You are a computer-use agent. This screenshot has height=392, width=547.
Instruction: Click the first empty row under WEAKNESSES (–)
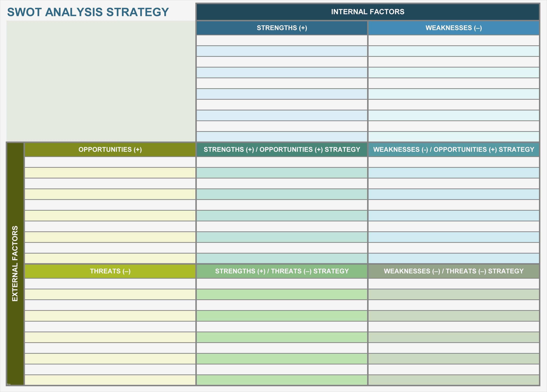[454, 40]
